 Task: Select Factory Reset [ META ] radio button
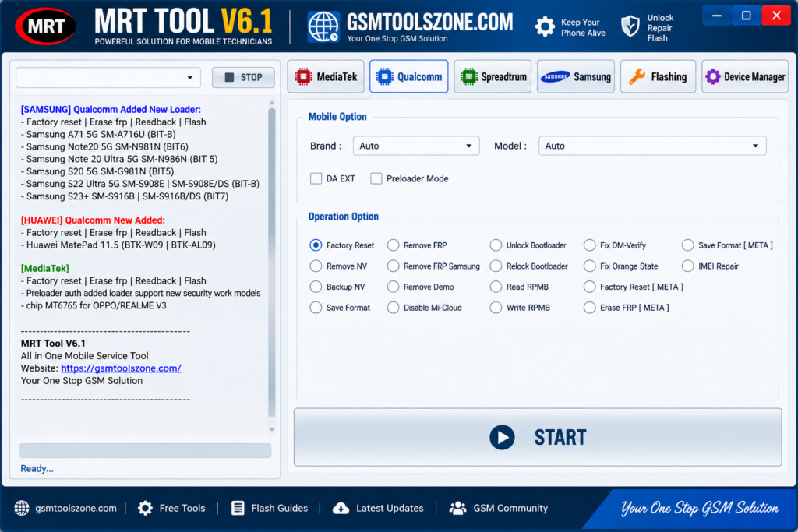pos(589,287)
